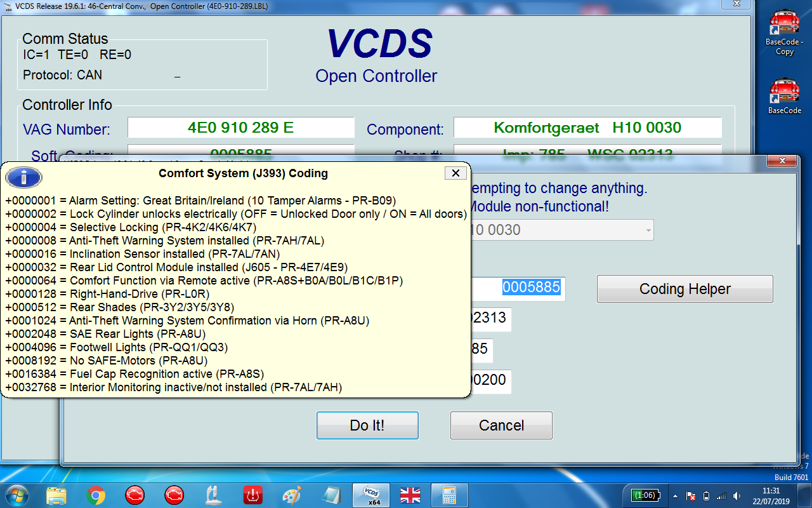Click the Selective Locking coding line

131,227
